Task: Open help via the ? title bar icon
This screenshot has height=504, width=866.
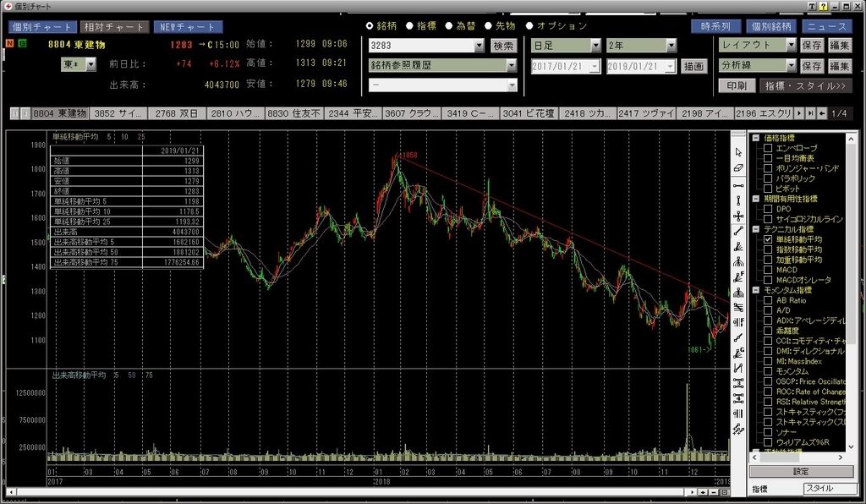Action: (x=824, y=6)
